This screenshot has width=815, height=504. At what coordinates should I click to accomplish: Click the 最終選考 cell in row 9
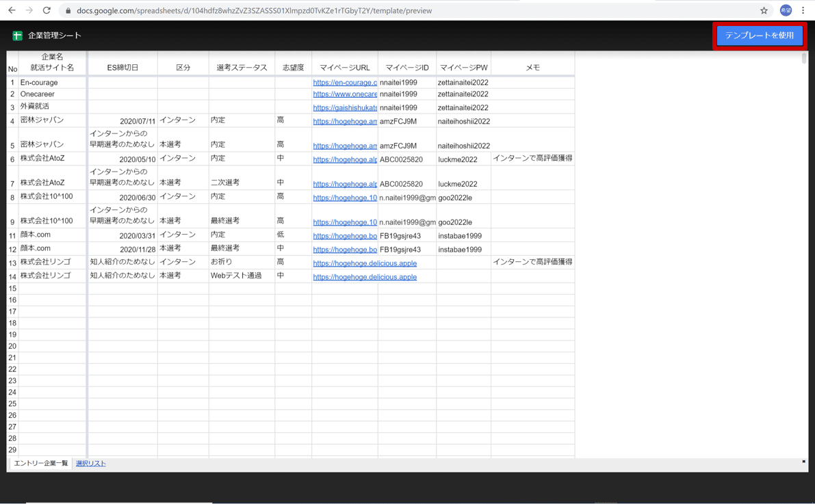(242, 216)
